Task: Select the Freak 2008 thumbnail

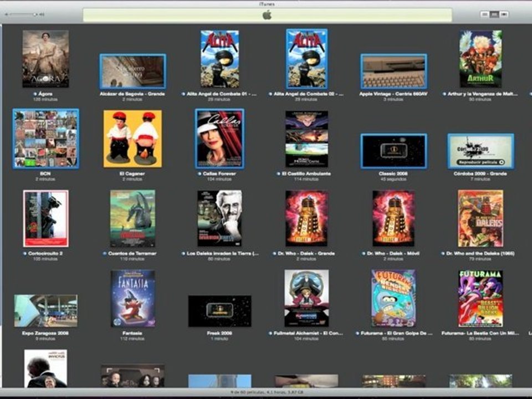Action: 219,311
